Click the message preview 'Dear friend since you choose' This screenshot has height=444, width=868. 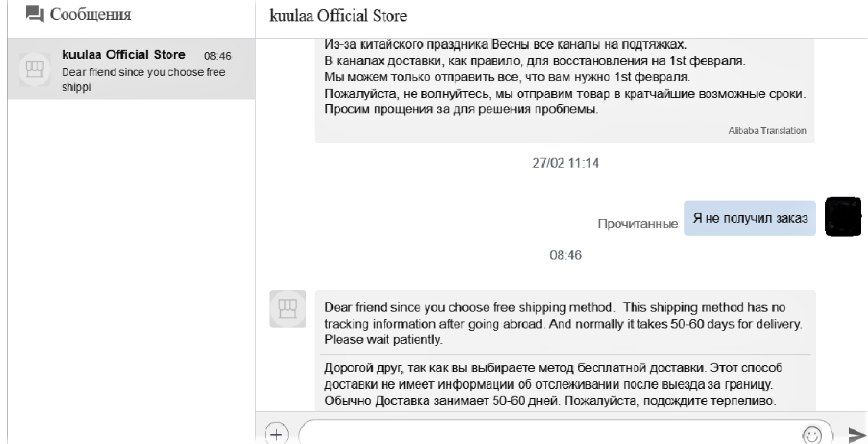(143, 77)
